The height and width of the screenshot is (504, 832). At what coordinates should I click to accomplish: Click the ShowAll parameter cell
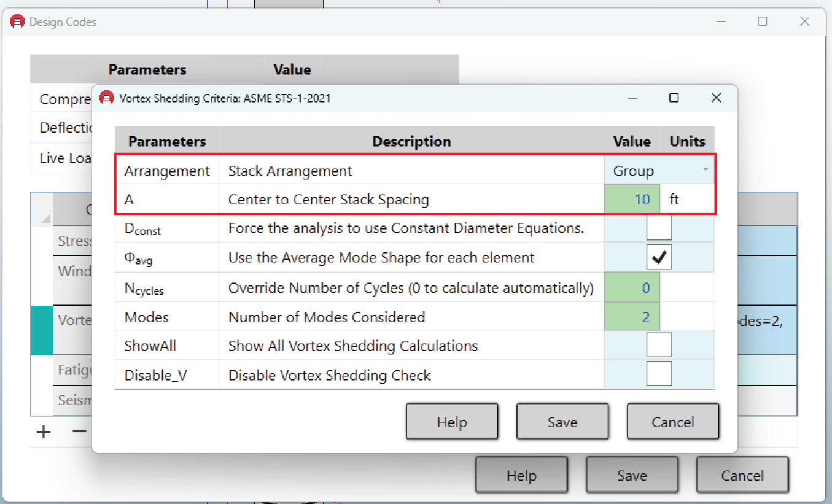(167, 346)
